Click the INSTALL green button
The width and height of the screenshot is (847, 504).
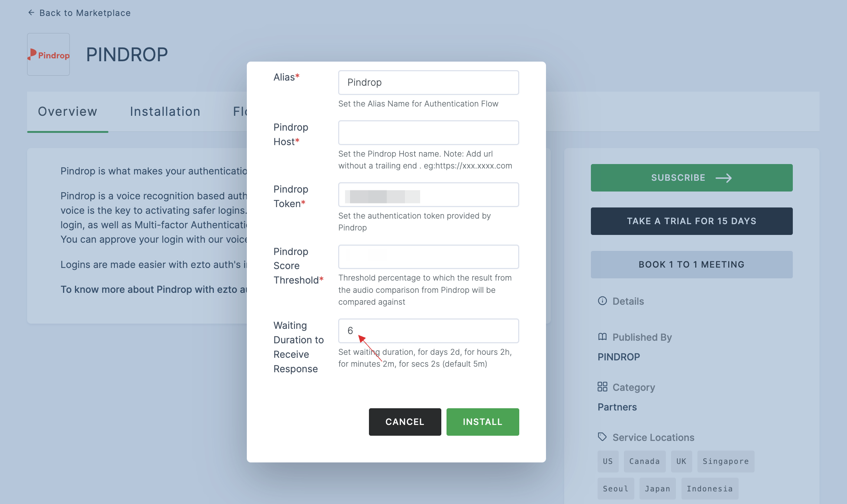(x=483, y=421)
